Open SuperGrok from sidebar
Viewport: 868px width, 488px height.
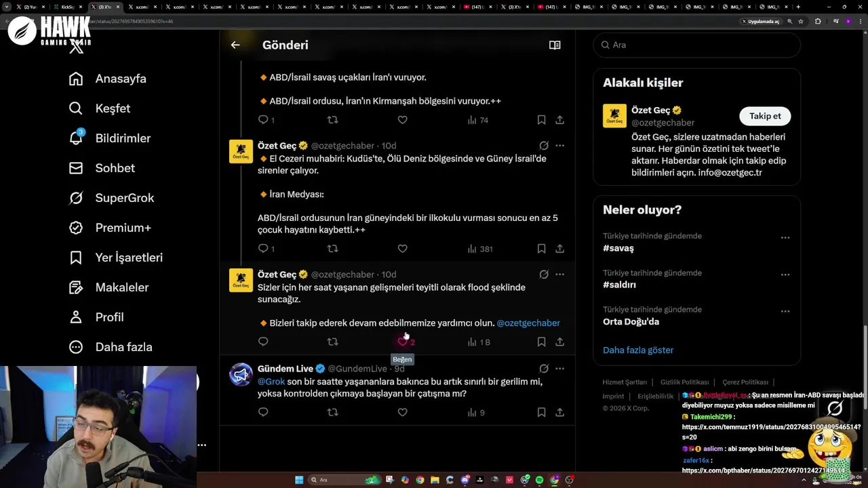tap(111, 198)
